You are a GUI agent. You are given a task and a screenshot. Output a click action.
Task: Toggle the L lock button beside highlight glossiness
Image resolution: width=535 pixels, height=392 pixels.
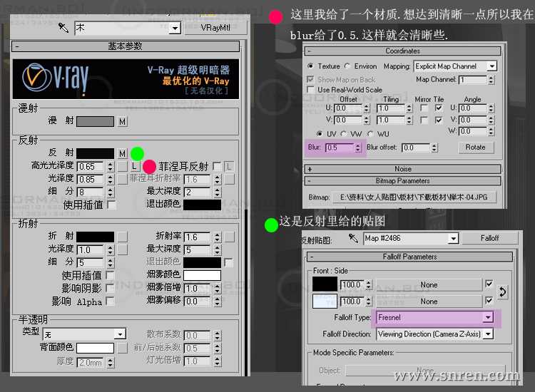[x=134, y=166]
